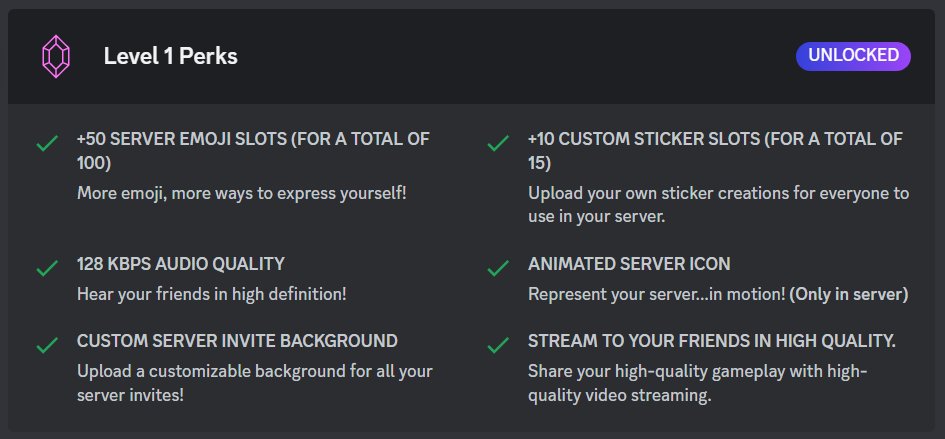945x439 pixels.
Task: Click the checkmark beside Animated Server Icon
Action: (498, 268)
